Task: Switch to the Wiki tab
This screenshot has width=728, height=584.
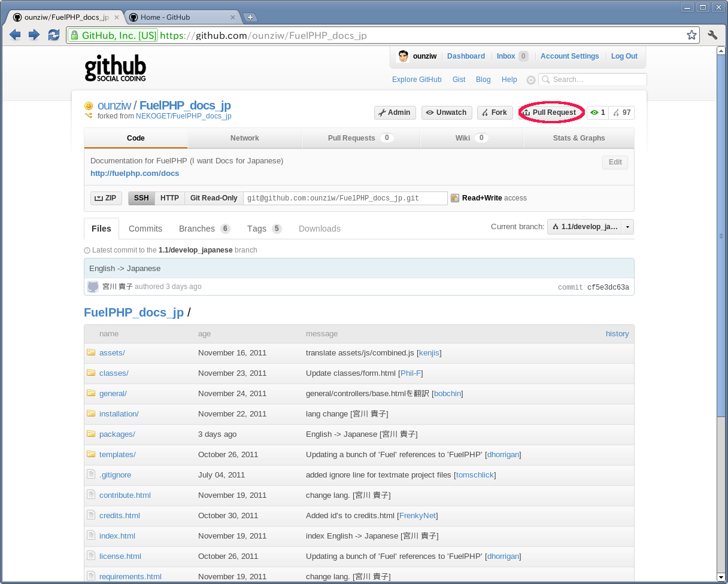Action: (x=472, y=138)
